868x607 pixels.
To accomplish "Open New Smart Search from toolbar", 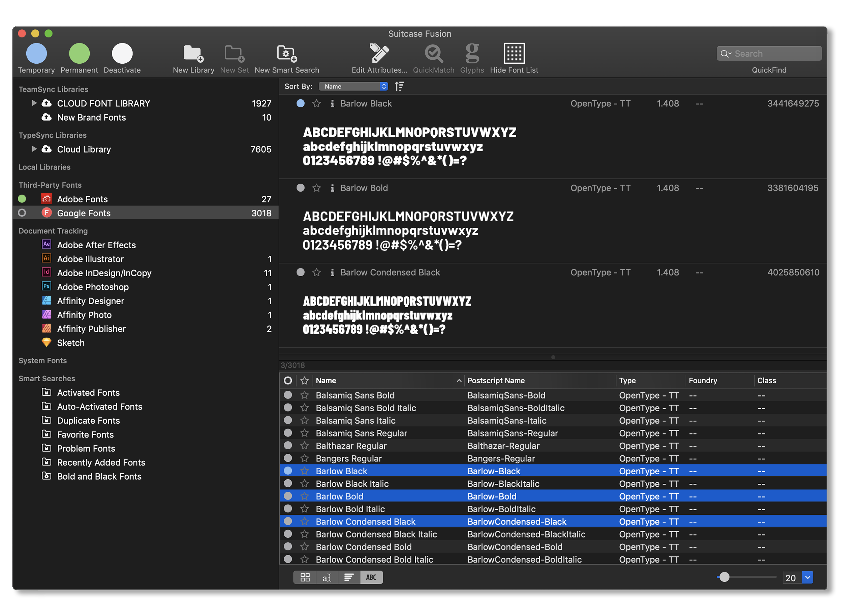I will click(287, 54).
